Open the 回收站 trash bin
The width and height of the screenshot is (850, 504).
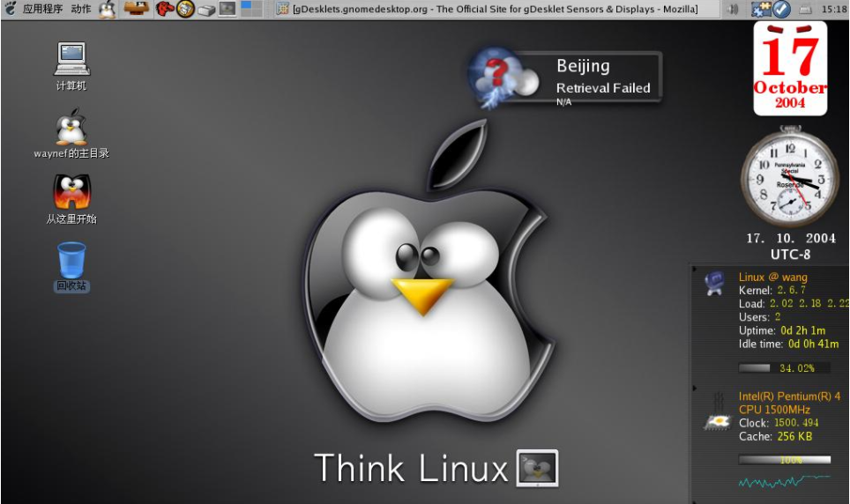tap(71, 261)
